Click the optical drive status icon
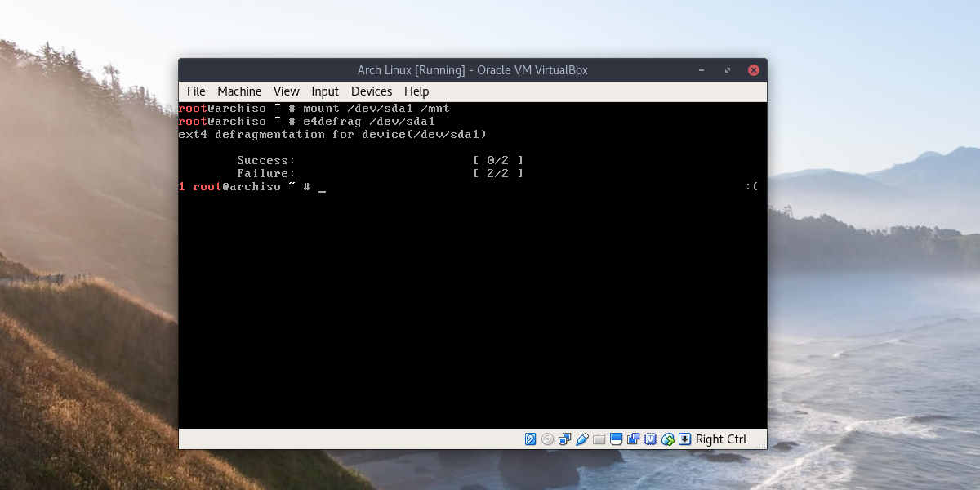This screenshot has width=980, height=490. [547, 439]
